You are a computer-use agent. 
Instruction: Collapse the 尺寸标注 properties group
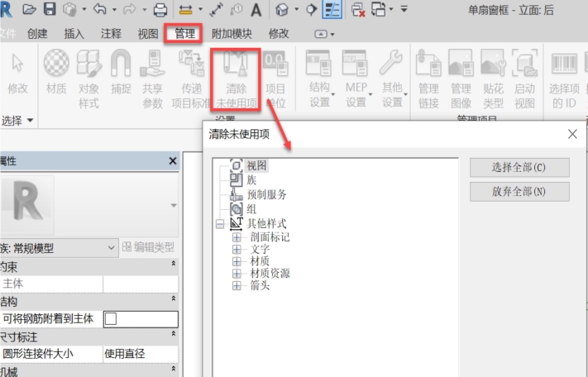[x=173, y=333]
